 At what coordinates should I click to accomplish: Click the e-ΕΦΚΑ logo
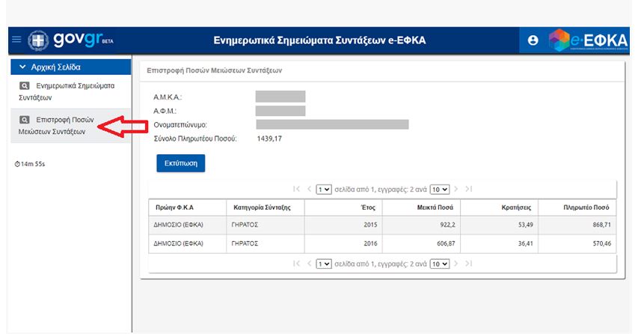589,40
